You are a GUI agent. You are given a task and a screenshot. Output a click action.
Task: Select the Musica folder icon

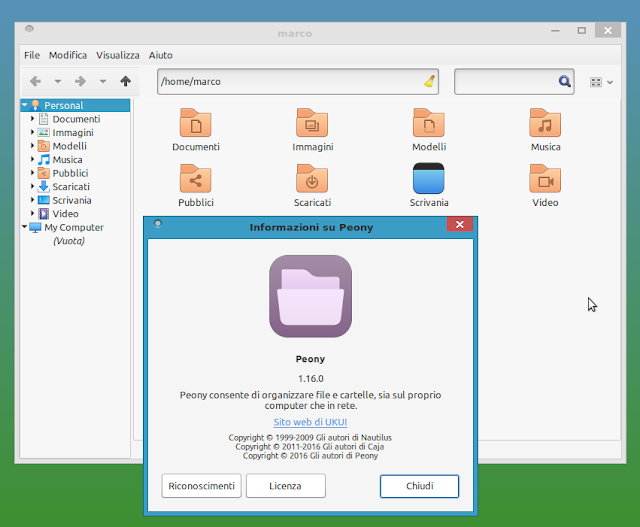point(545,122)
